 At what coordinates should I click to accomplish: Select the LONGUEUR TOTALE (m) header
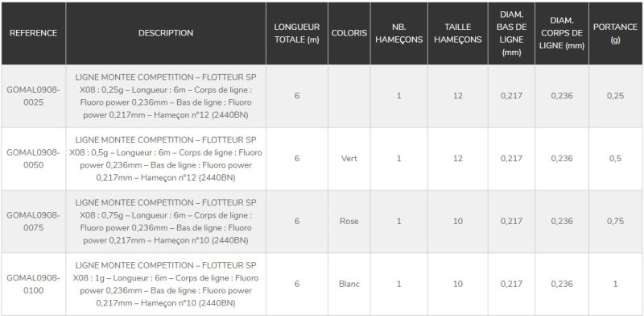[297, 33]
